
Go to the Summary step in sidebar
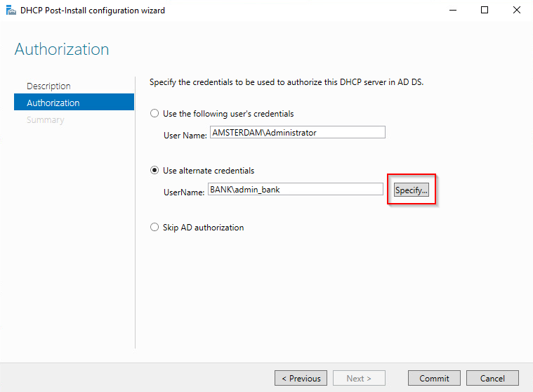45,119
